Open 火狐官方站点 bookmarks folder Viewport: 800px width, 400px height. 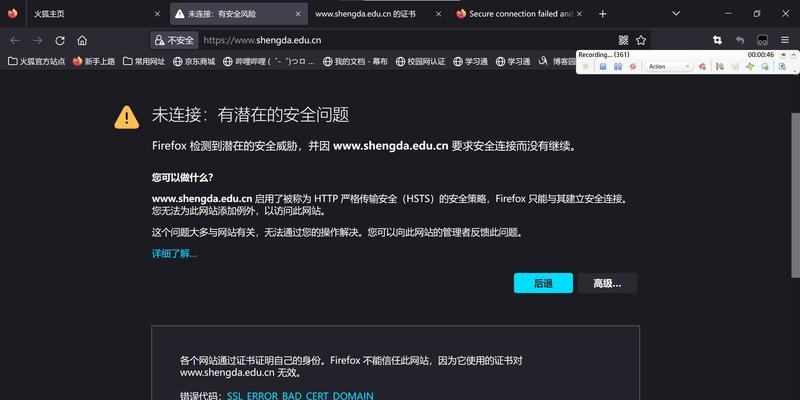click(x=37, y=61)
